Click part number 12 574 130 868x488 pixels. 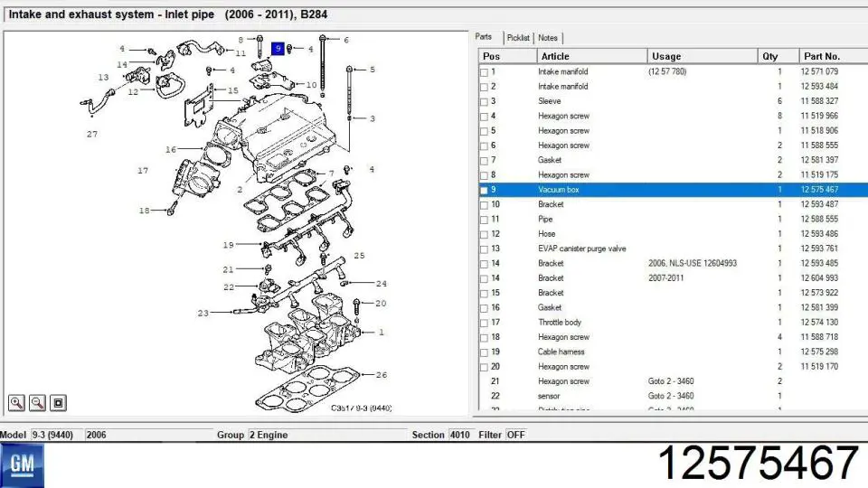point(819,322)
